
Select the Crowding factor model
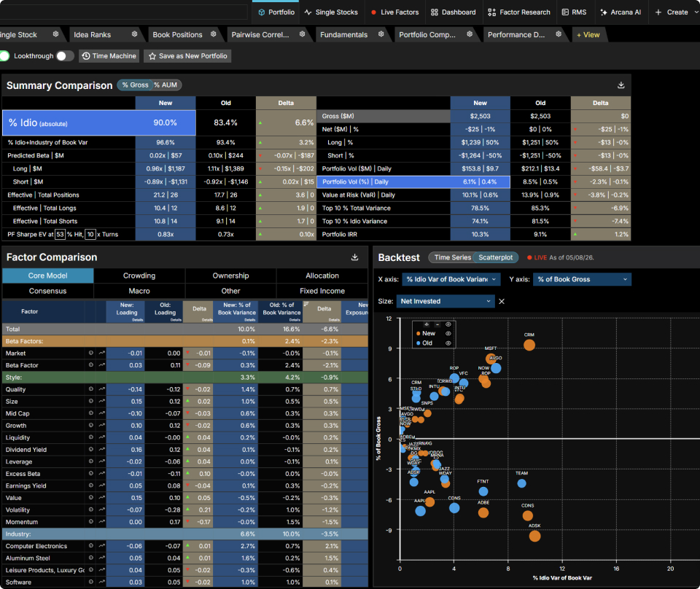tap(139, 276)
